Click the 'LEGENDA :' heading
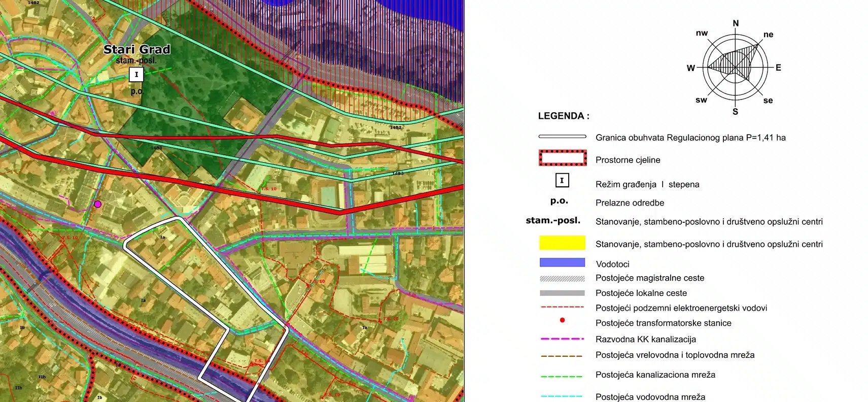This screenshot has width=868, height=402. pos(564,116)
